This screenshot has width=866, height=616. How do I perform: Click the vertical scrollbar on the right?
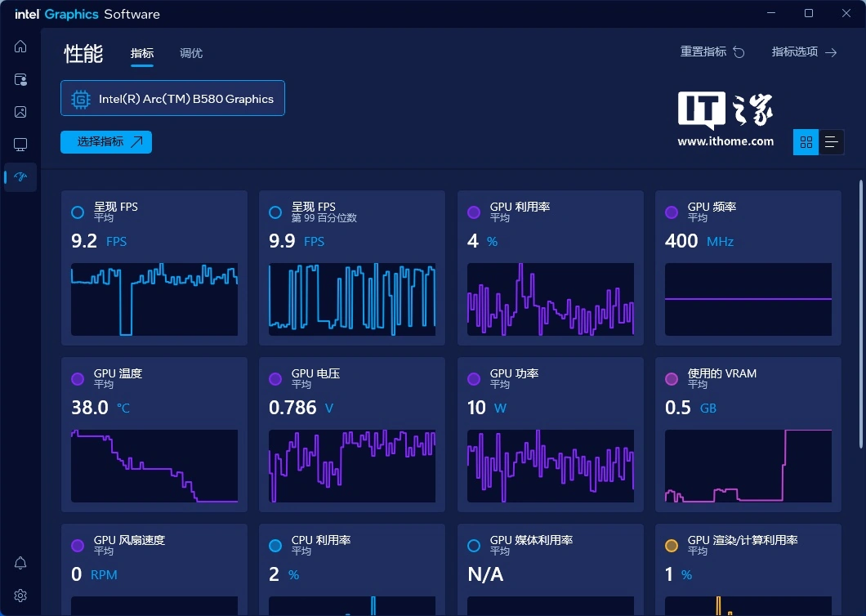pos(861,315)
